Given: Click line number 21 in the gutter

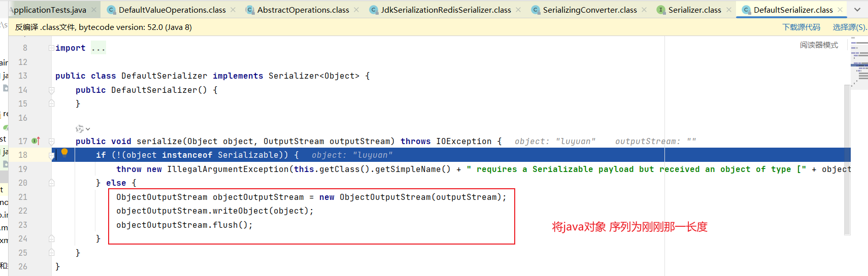Looking at the screenshot, I should point(23,197).
